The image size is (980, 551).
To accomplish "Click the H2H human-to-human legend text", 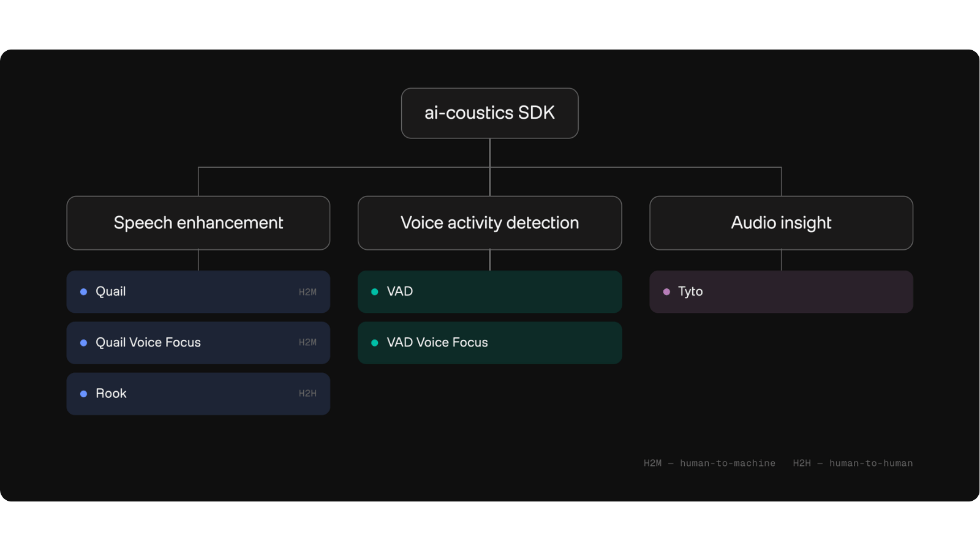I will coord(853,463).
